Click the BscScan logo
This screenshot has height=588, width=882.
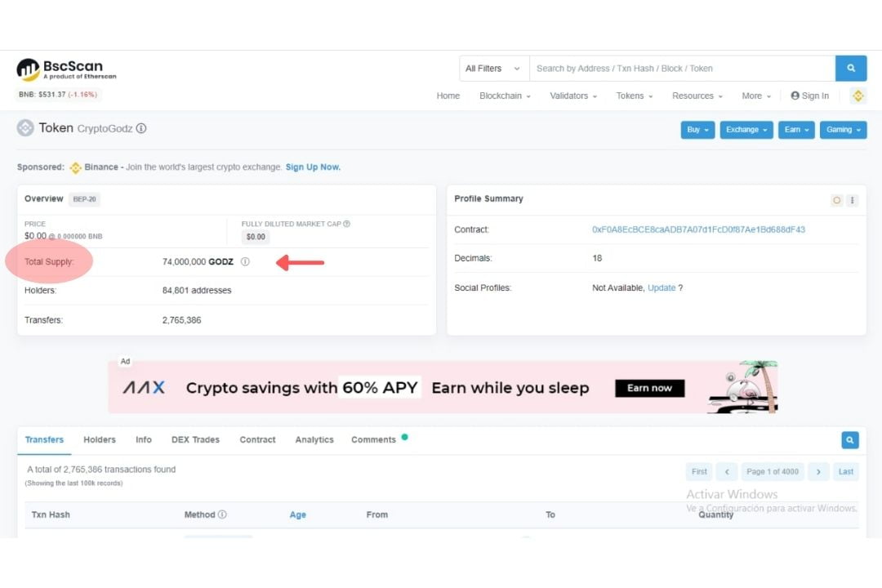(x=66, y=69)
